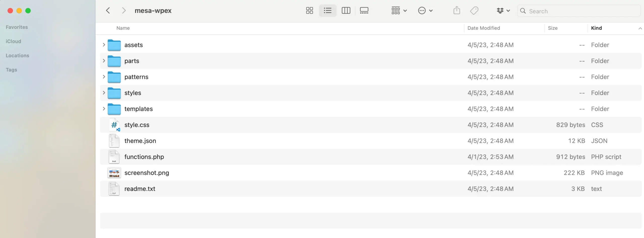Select the iCloud sidebar section
Image resolution: width=644 pixels, height=238 pixels.
click(x=13, y=41)
